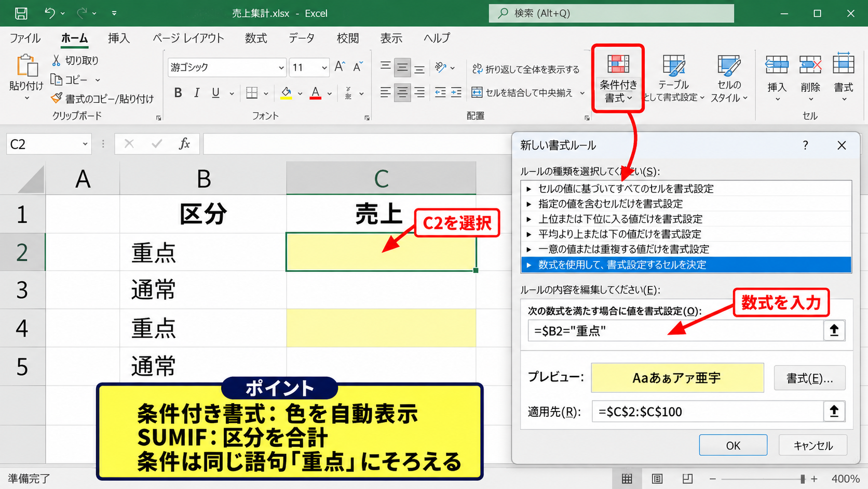Click the Insert cells icon
This screenshot has width=868, height=489.
tap(777, 65)
